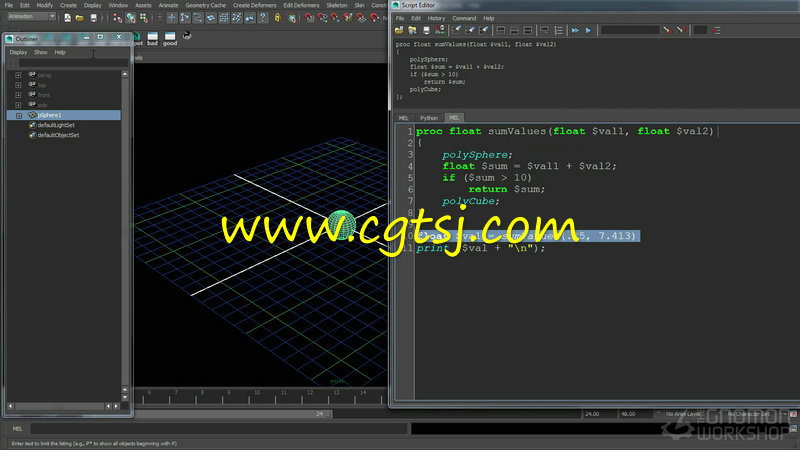Image resolution: width=800 pixels, height=450 pixels.
Task: Open the Geometry Cache menu in Maya
Action: tap(206, 5)
